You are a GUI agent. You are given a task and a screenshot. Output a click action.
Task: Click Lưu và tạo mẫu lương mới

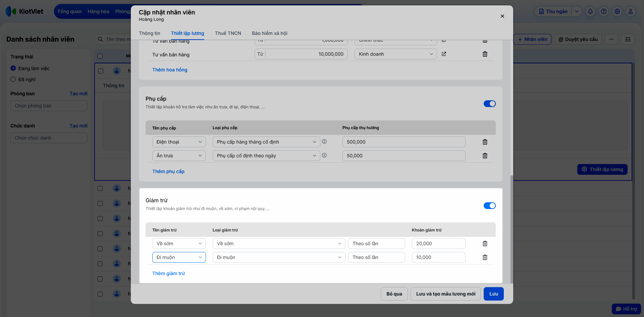pos(446,294)
